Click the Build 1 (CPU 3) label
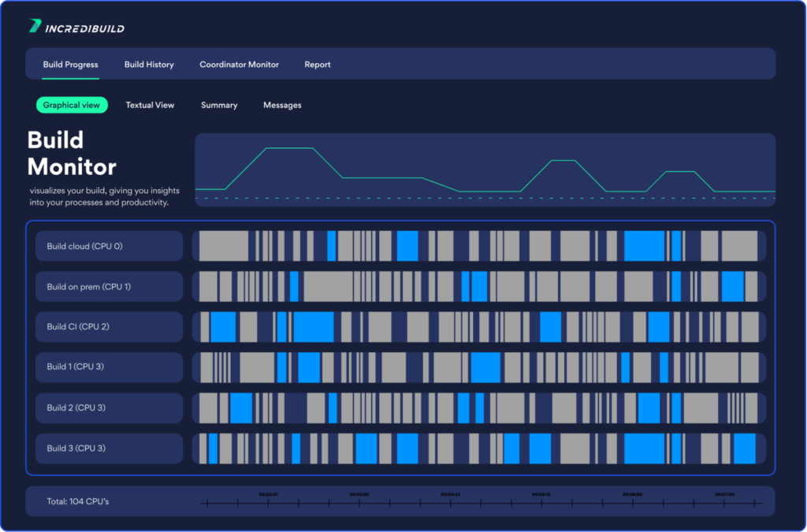This screenshot has height=532, width=807. tap(109, 367)
